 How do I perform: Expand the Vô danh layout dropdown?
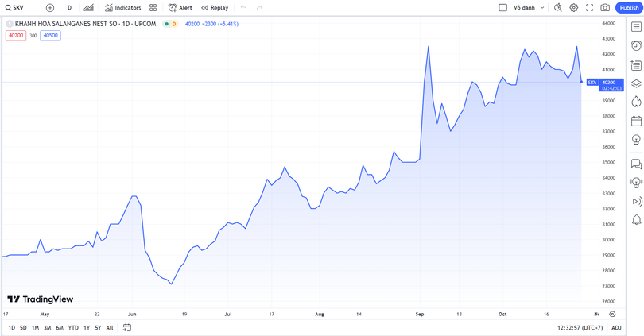coord(529,8)
